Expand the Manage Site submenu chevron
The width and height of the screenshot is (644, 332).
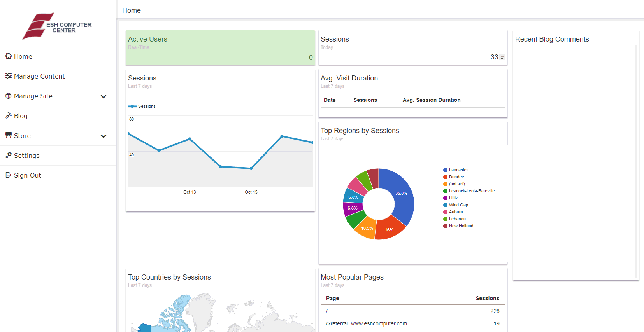point(104,96)
